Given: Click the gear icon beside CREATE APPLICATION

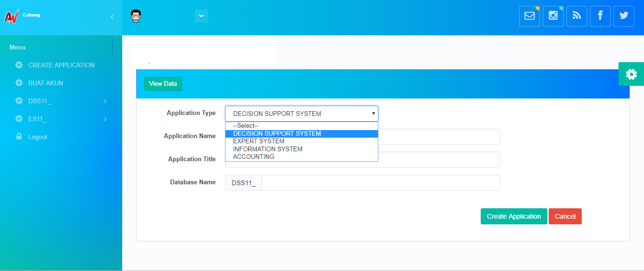Looking at the screenshot, I should [19, 65].
